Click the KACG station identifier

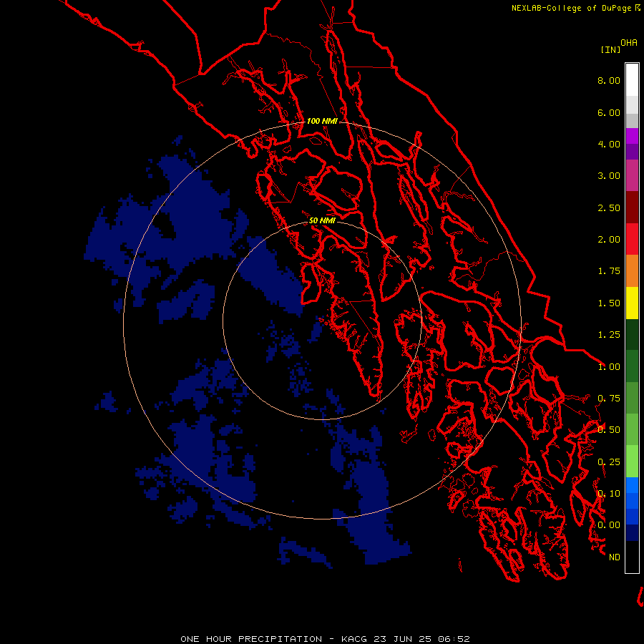[355, 639]
